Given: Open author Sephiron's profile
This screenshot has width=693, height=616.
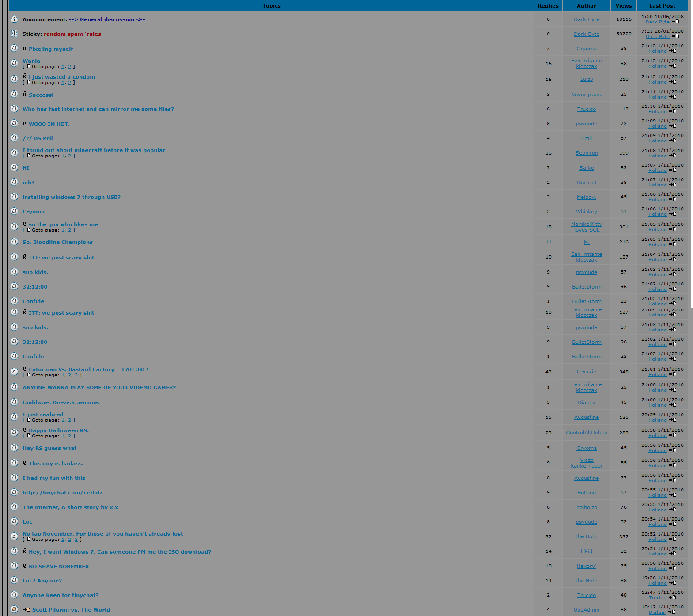Looking at the screenshot, I should [x=587, y=153].
